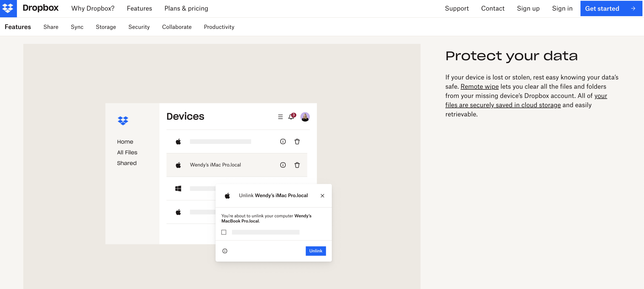Open the Why Dropbox? menu
Screen dimensions: 644x289
[x=93, y=8]
